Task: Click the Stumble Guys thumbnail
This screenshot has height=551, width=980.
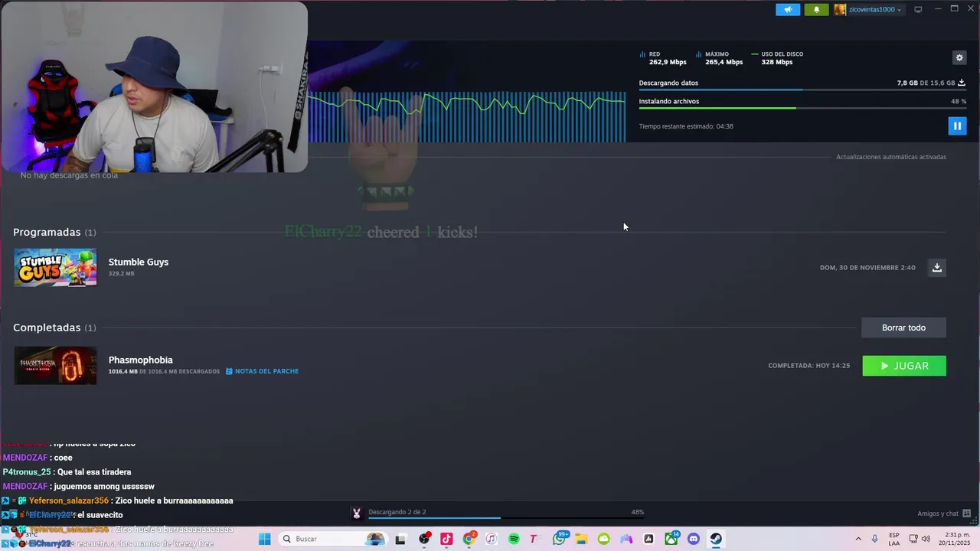Action: [55, 267]
